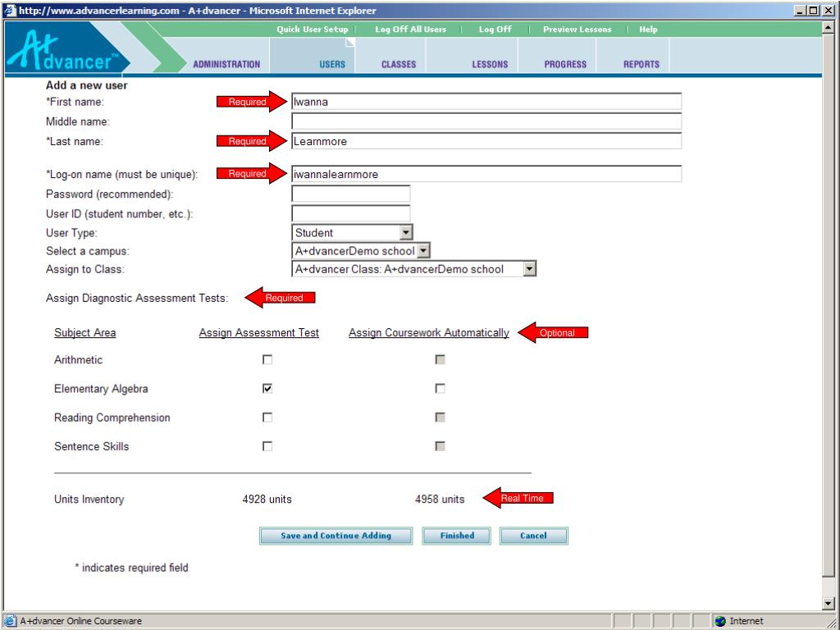Viewport: 840px width, 630px height.
Task: Maximize the Internet Explorer window
Action: (x=813, y=10)
